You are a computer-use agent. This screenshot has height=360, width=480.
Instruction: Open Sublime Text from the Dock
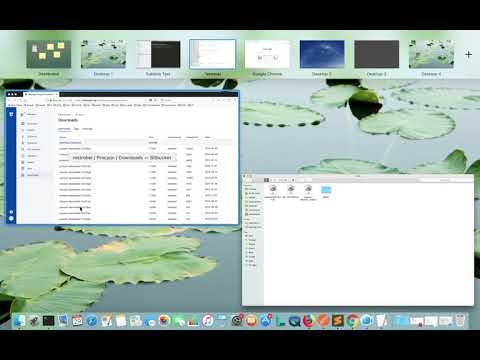[x=338, y=321]
